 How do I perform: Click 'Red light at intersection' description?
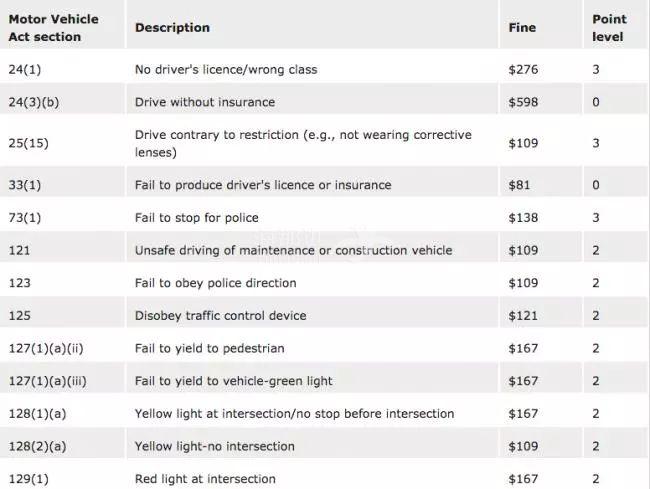[205, 479]
